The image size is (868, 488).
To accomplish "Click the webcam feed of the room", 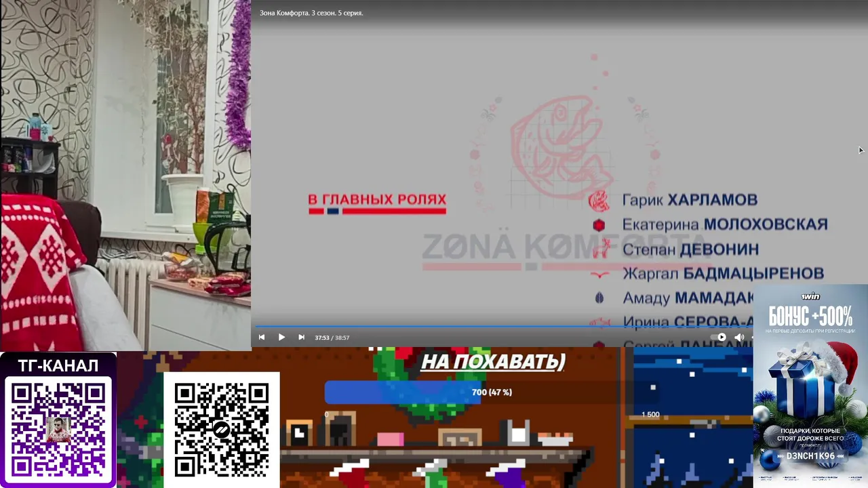I will coord(125,175).
